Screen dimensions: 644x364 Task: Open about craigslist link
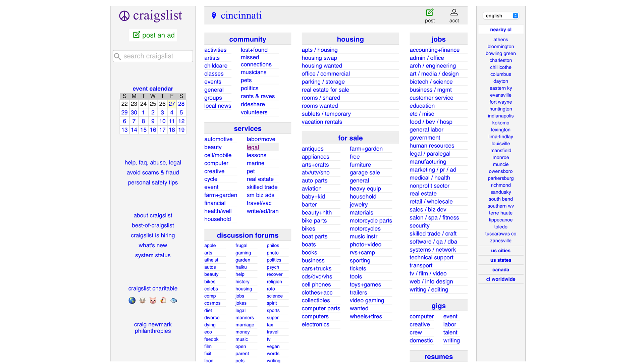[x=153, y=215]
